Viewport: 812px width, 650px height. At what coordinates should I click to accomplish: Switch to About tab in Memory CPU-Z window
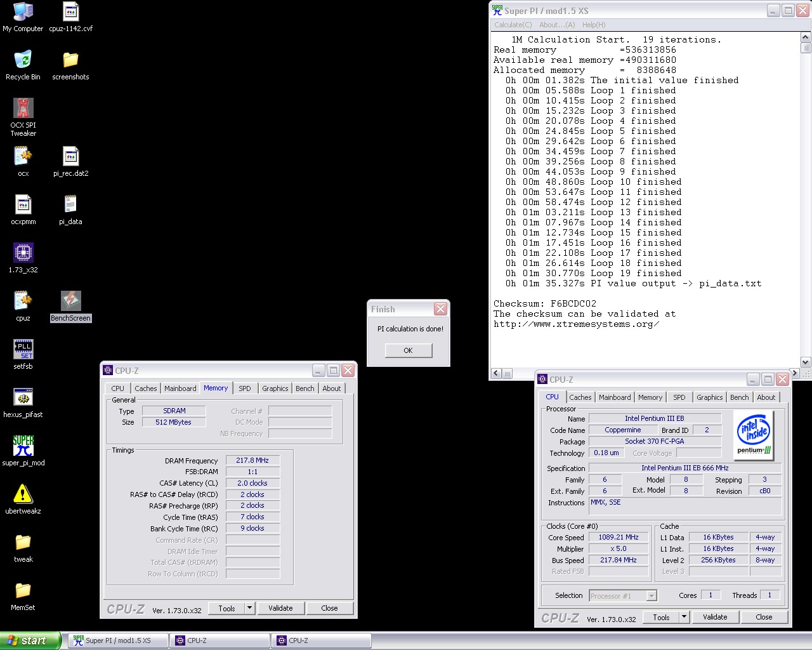pos(332,388)
